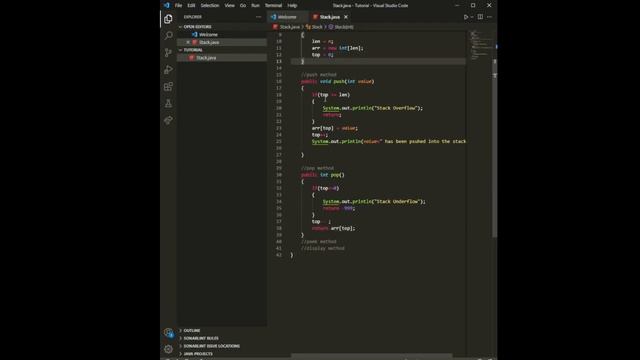The width and height of the screenshot is (640, 360).
Task: Close the Stack.java editor tab
Action: 346,17
